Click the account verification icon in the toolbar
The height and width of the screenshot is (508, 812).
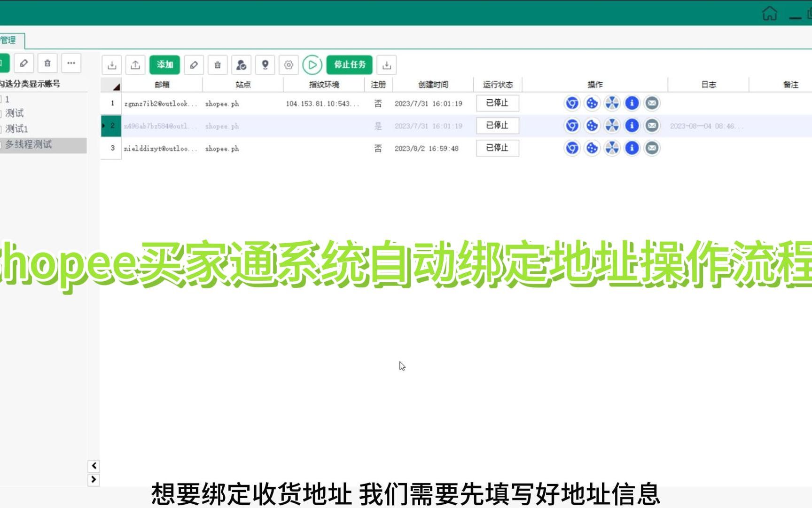tap(241, 65)
